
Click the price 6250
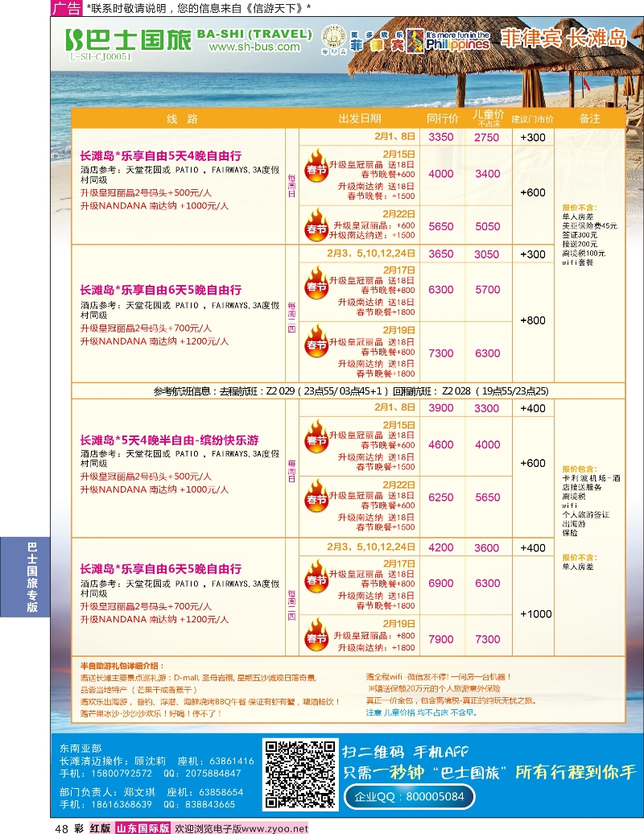pos(441,497)
